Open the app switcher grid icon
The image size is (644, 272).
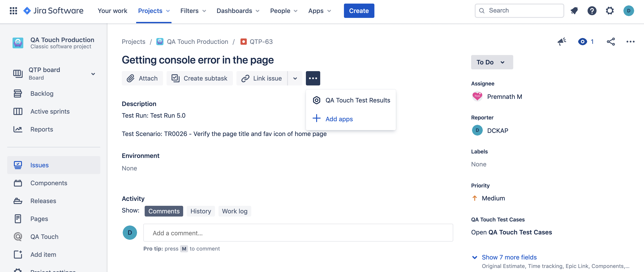coord(13,11)
